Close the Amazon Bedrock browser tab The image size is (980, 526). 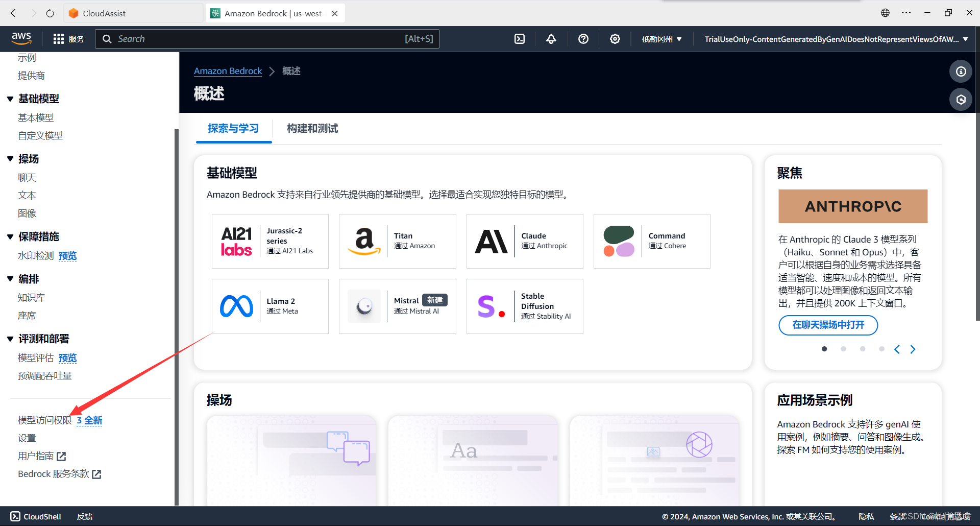click(x=335, y=14)
